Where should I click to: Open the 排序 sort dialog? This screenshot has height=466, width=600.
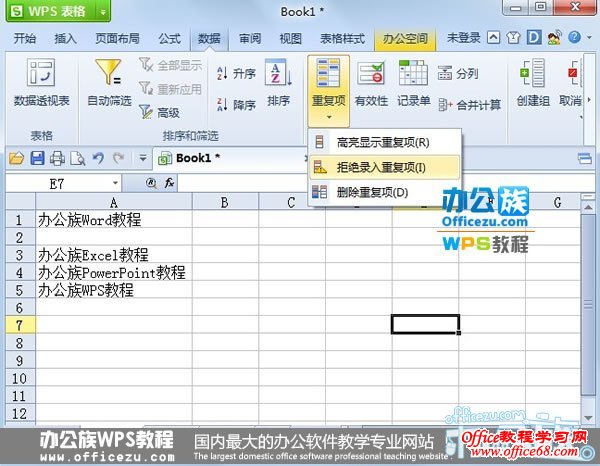coord(278,83)
